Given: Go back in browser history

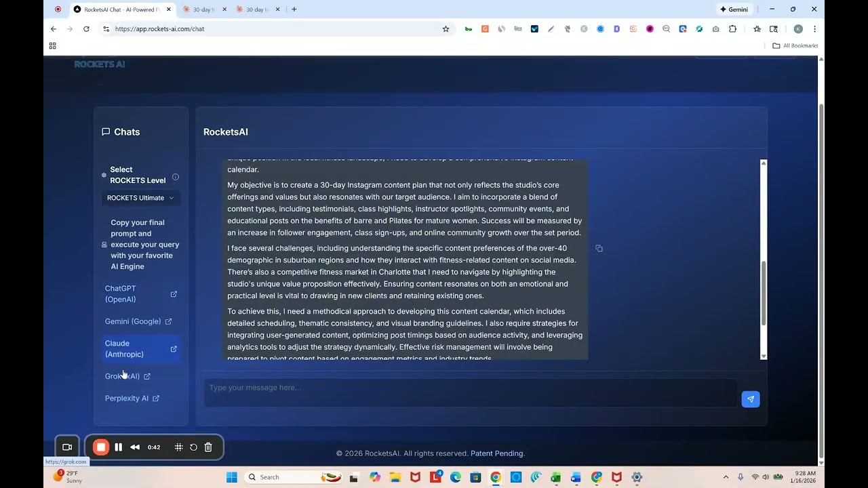Looking at the screenshot, I should [54, 29].
